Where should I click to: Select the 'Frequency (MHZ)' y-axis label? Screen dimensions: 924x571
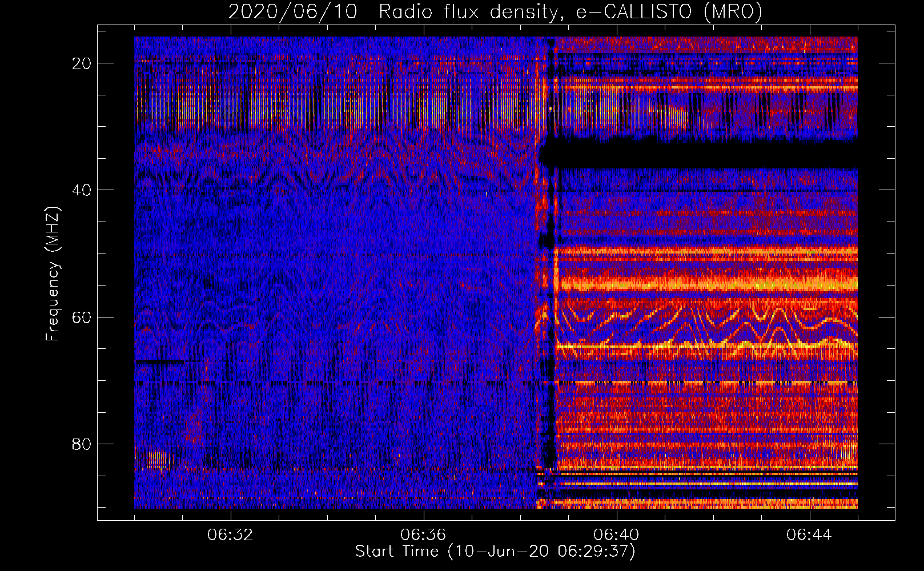(53, 274)
